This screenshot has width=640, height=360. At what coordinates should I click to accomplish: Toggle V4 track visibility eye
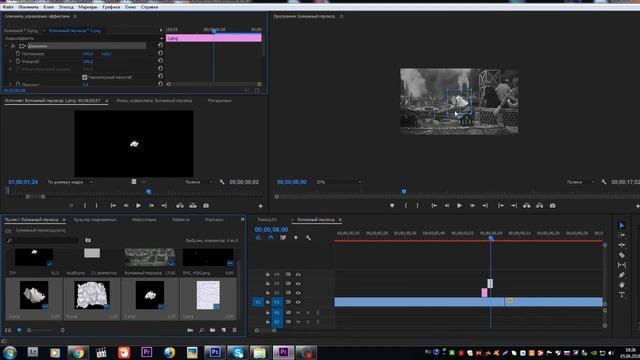click(298, 274)
